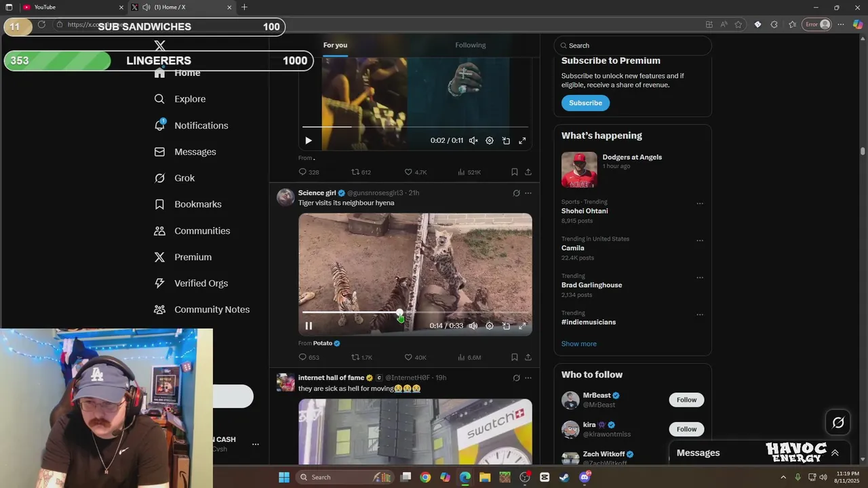Screen dimensions: 868x488
Task: Switch to the For you tab
Action: 335,45
